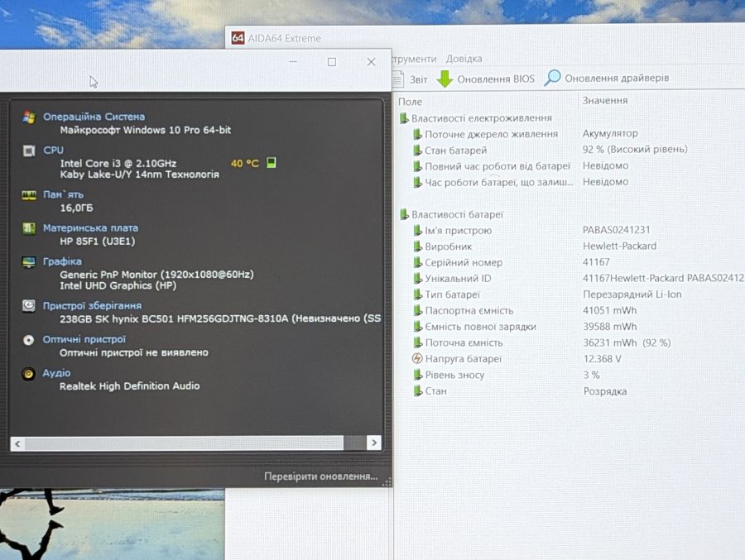Open the Аудіо section link
The height and width of the screenshot is (560, 745).
pyautogui.click(x=56, y=373)
